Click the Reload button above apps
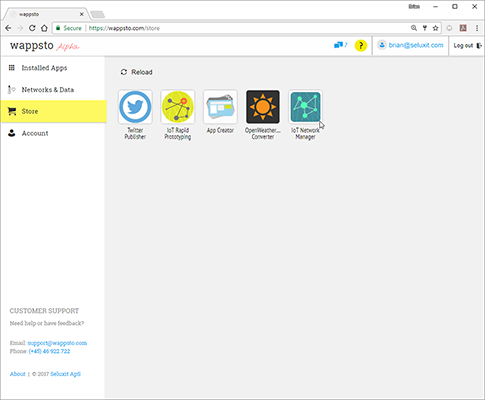Viewport: 485px width, 400px height. pyautogui.click(x=136, y=72)
